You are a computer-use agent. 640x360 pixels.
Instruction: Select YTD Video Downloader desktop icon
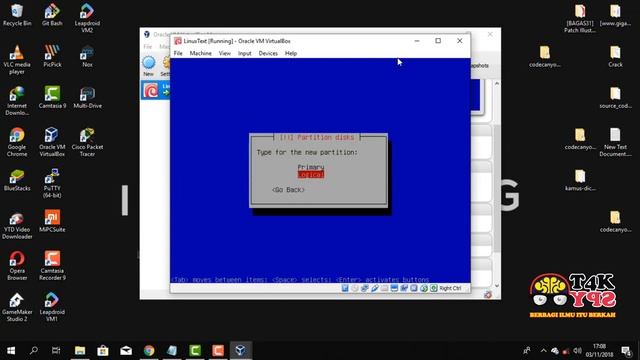pyautogui.click(x=17, y=225)
